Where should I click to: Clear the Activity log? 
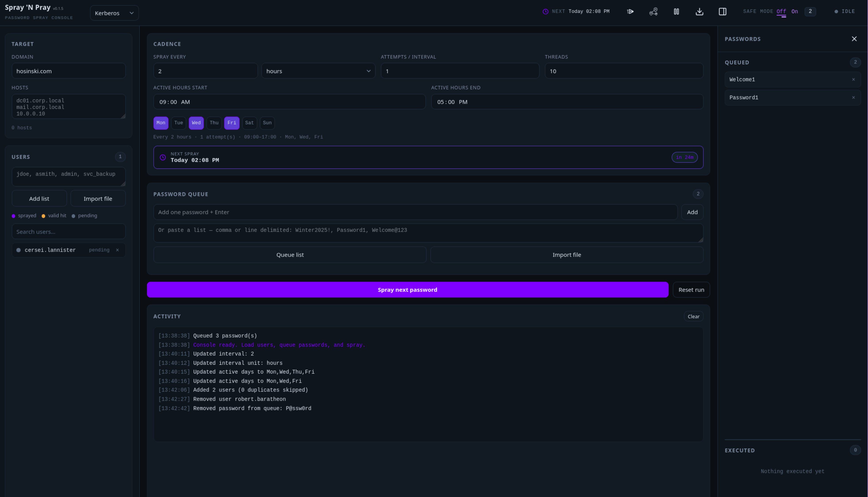coord(693,317)
